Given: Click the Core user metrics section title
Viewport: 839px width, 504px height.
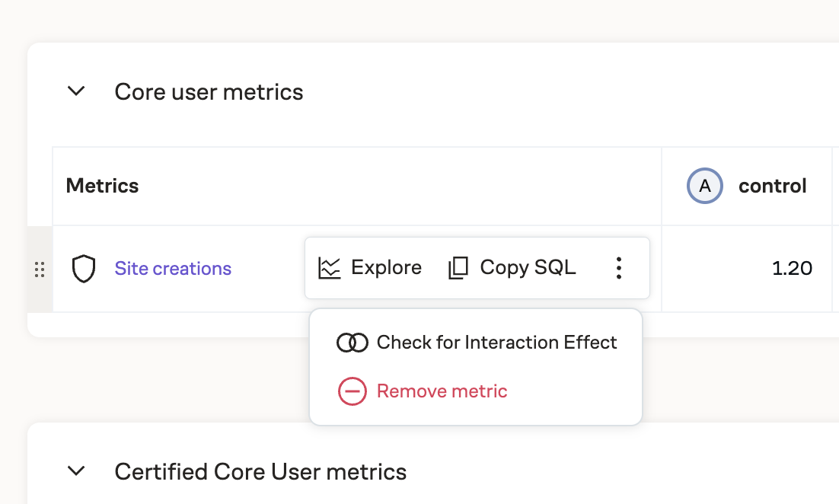Looking at the screenshot, I should pos(209,92).
